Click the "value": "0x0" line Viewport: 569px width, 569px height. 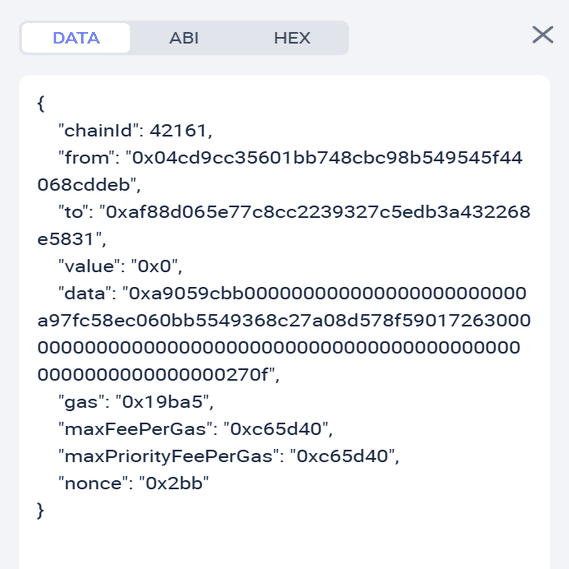click(x=120, y=266)
